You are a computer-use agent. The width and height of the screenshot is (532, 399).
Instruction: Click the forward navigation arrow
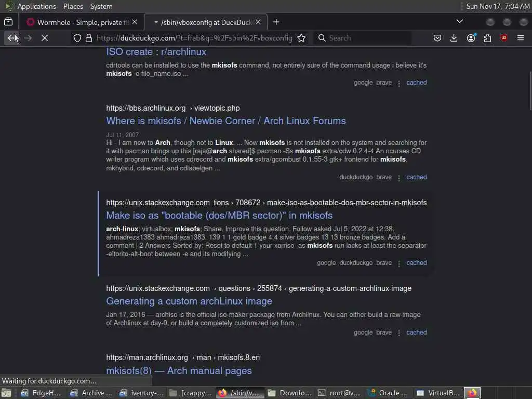28,38
